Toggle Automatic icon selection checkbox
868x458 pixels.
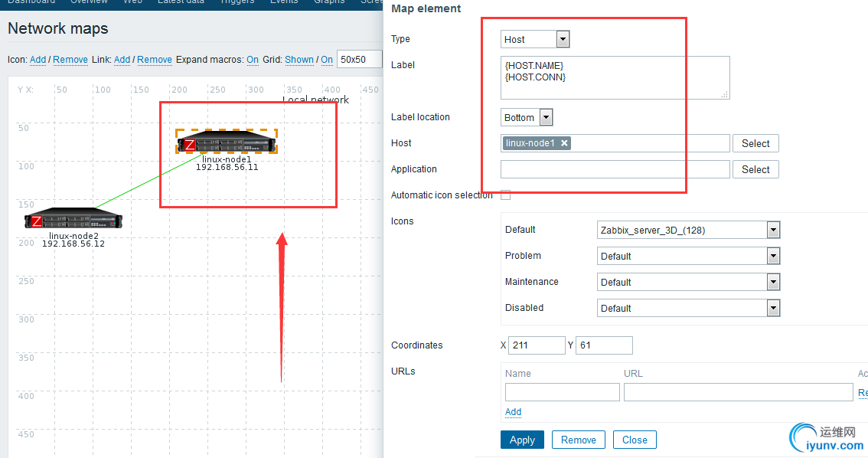[505, 195]
